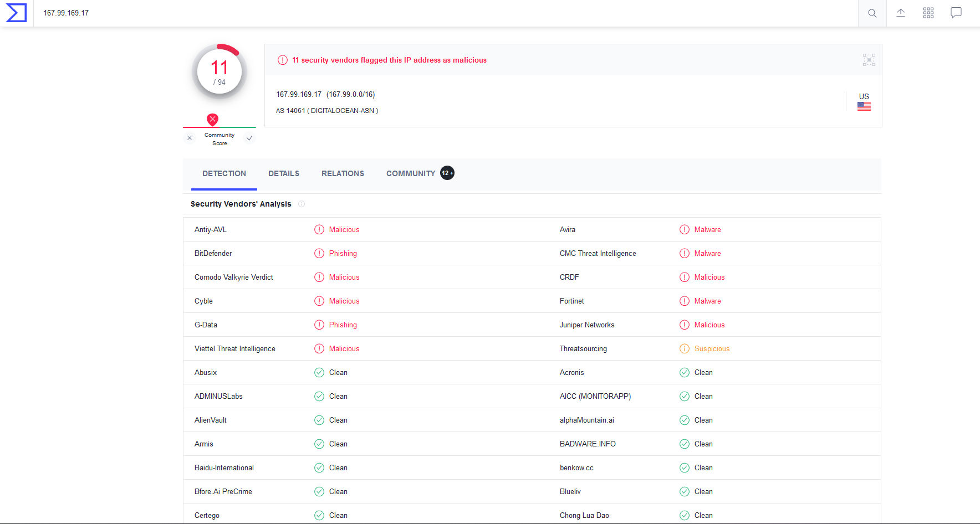Open comments via the speech bubble icon

click(956, 13)
